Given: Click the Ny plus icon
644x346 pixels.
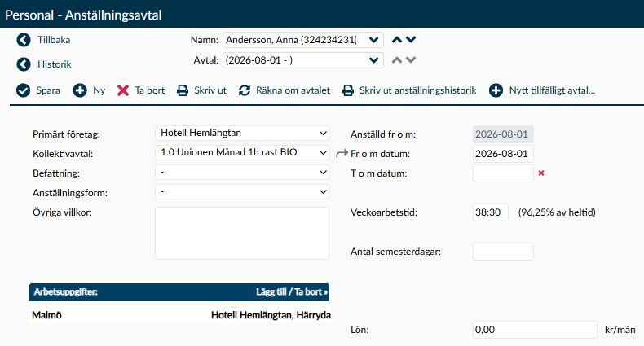Looking at the screenshot, I should click(x=80, y=90).
